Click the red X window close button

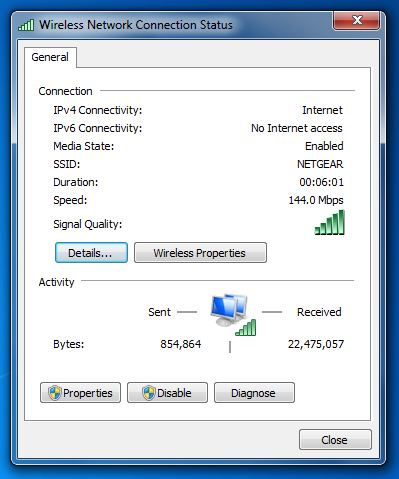point(356,21)
